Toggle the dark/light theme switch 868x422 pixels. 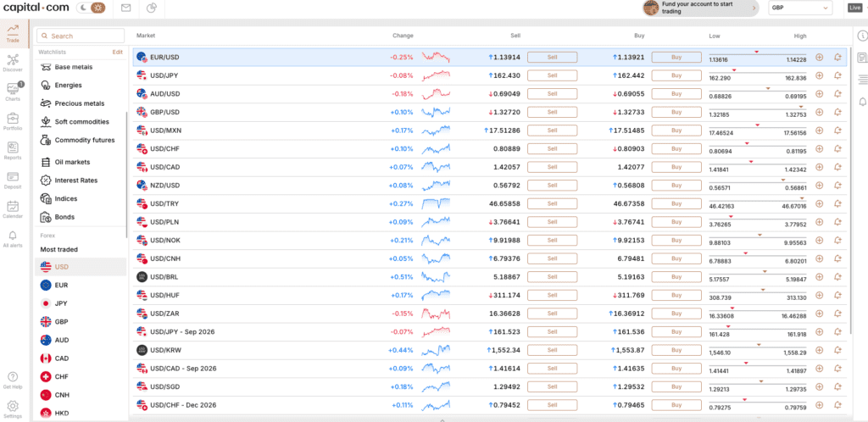point(92,8)
